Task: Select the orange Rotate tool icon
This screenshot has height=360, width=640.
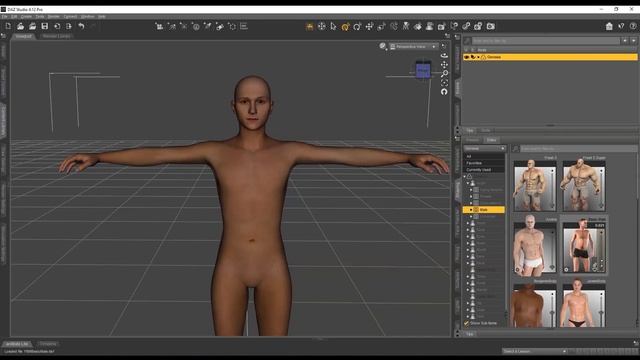Action: (x=345, y=27)
